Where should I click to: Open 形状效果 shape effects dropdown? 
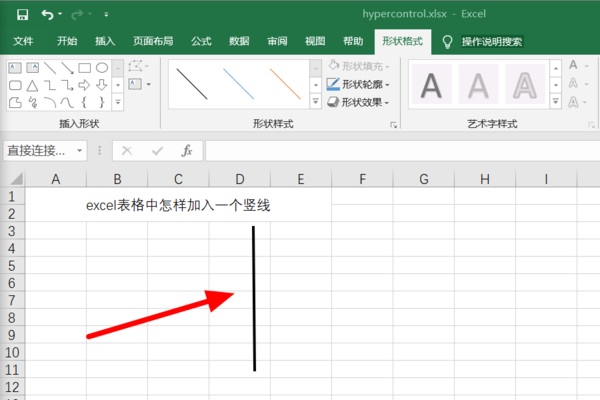(359, 102)
